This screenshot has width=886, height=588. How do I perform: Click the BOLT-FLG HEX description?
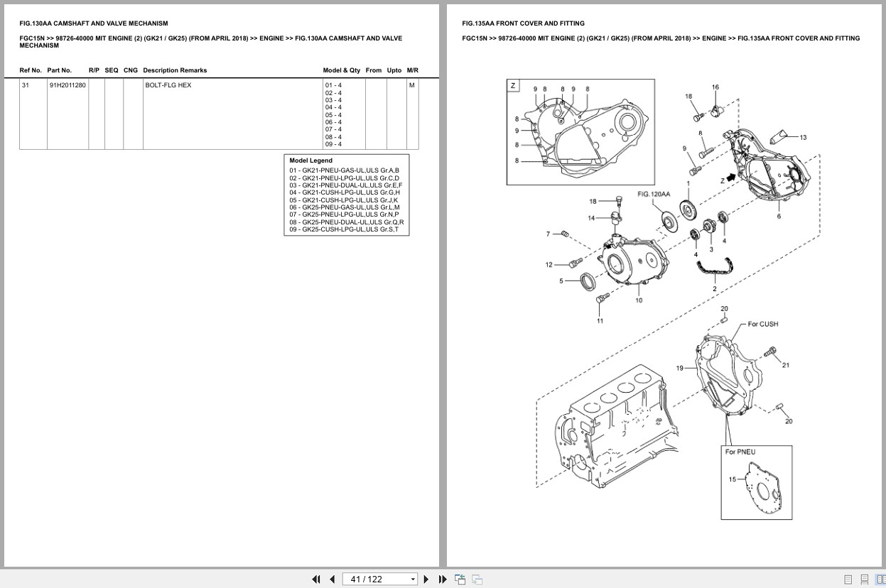click(168, 85)
